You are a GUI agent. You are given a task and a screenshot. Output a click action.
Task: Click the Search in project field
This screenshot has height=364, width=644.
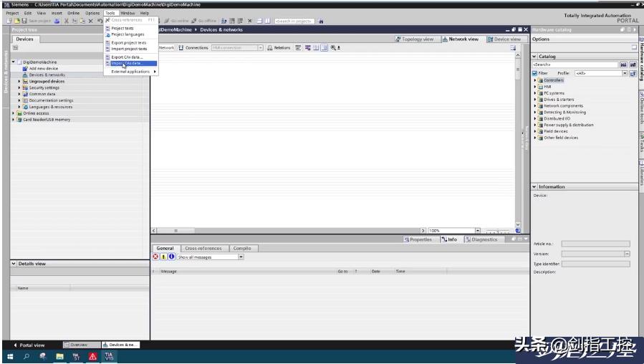coord(294,21)
